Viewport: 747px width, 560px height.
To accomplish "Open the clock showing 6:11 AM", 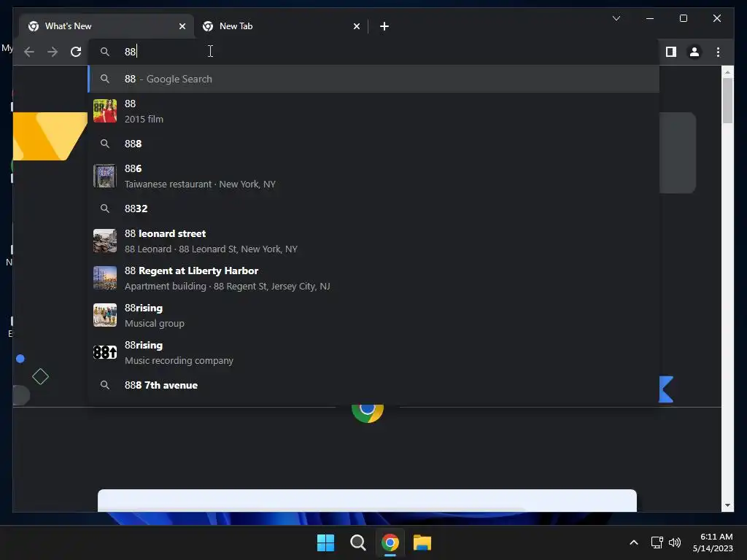I will click(713, 542).
